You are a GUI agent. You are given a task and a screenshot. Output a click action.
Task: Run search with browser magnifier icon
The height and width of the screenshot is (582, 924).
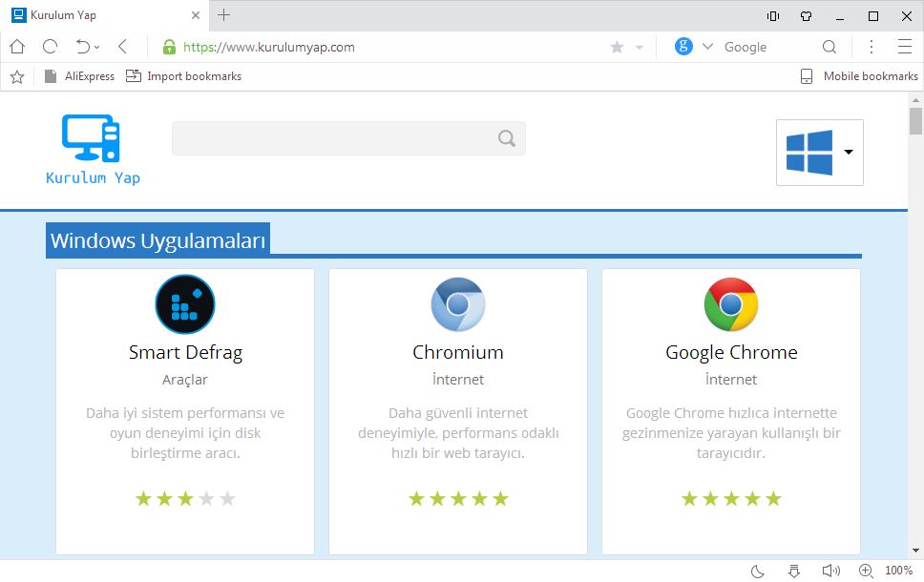pyautogui.click(x=829, y=47)
